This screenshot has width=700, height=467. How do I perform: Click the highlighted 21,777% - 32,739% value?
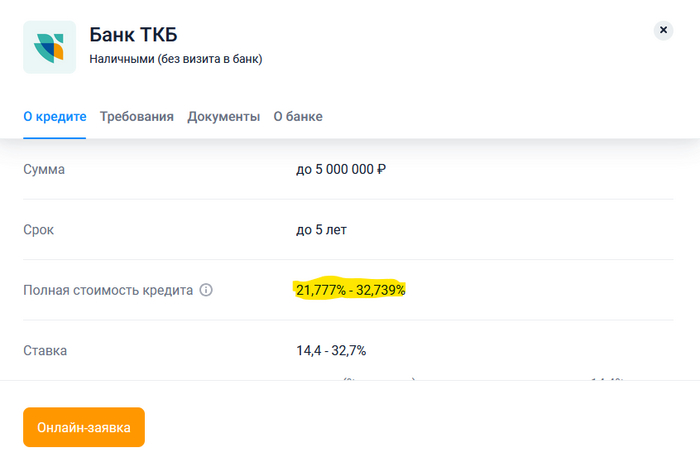[x=351, y=290]
